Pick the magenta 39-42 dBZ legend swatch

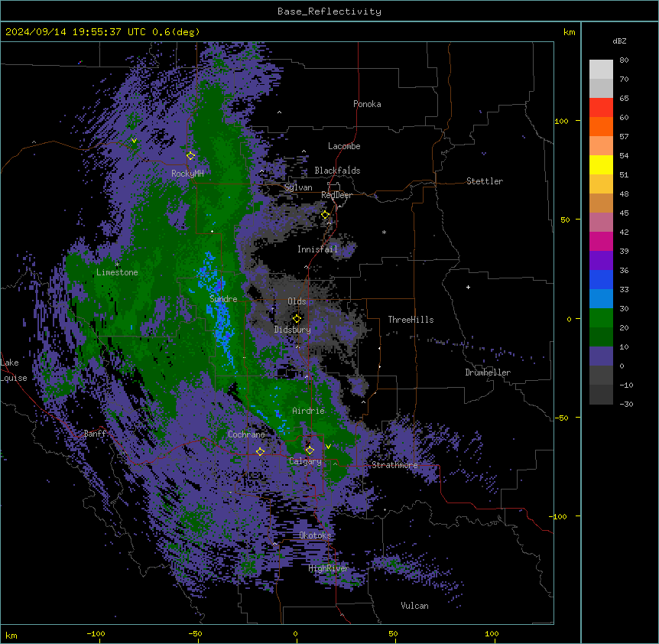tap(601, 241)
